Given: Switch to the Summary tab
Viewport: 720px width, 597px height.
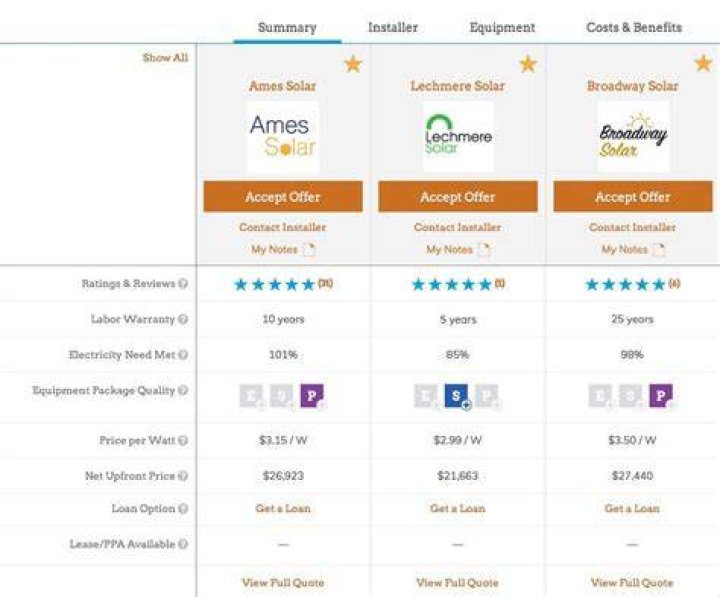Looking at the screenshot, I should [287, 28].
